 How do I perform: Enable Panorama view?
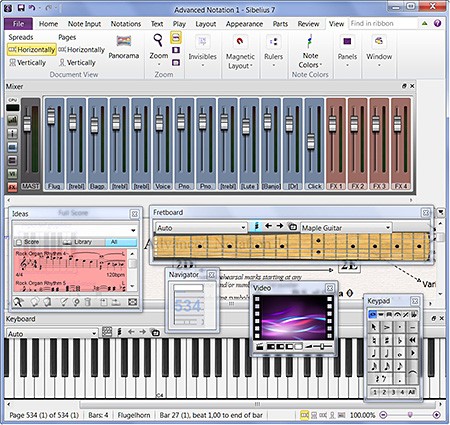click(124, 47)
